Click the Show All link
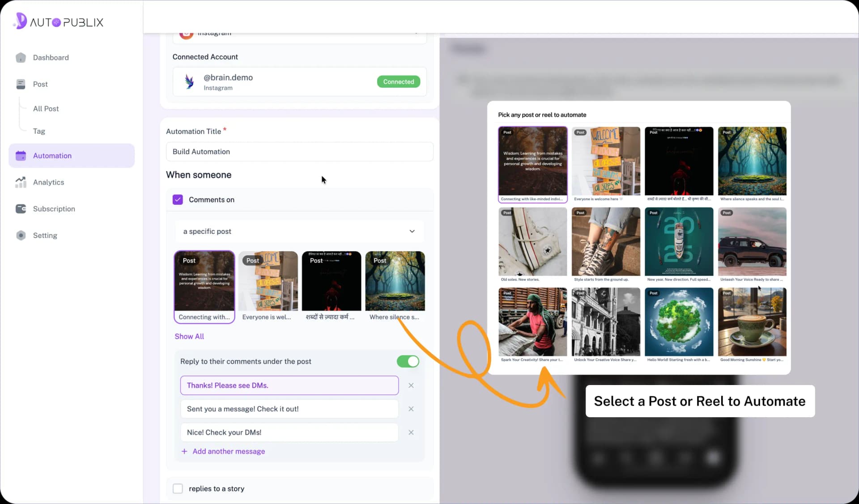The height and width of the screenshot is (504, 859). [189, 336]
